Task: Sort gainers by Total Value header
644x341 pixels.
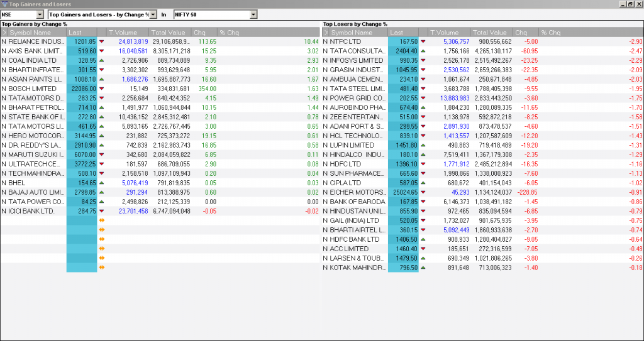Action: coord(170,33)
